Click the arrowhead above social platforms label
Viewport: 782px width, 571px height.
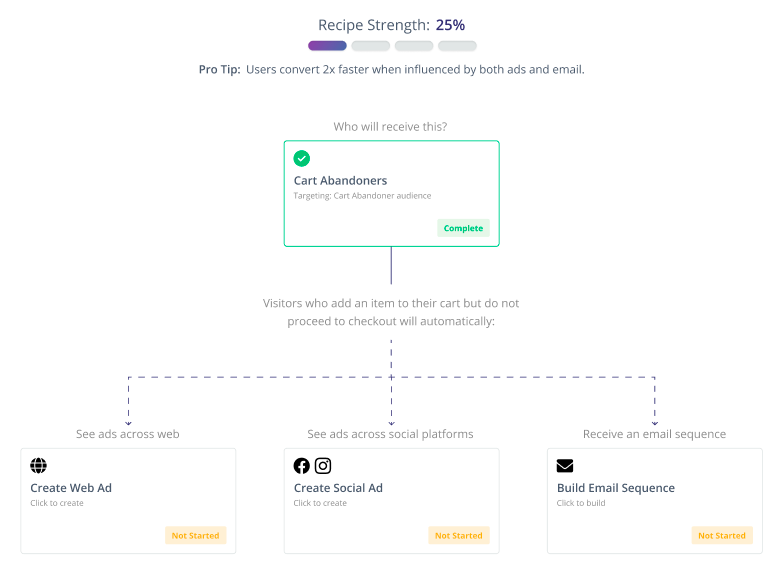tap(391, 423)
